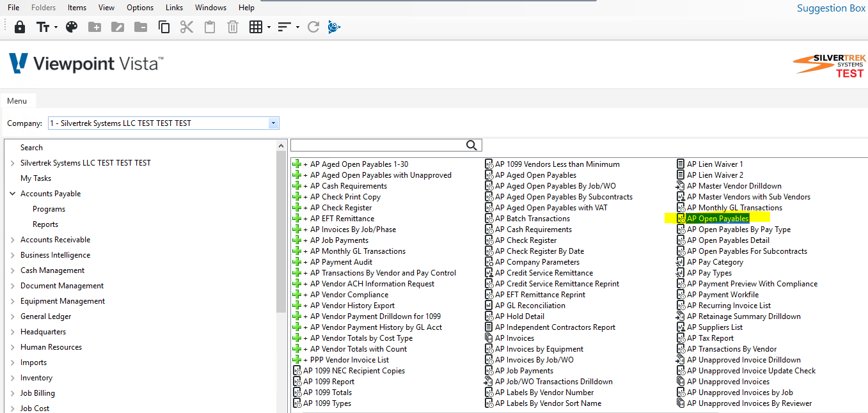Click the copy icon in toolbar
Screen dimensions: 868x413
click(x=164, y=27)
